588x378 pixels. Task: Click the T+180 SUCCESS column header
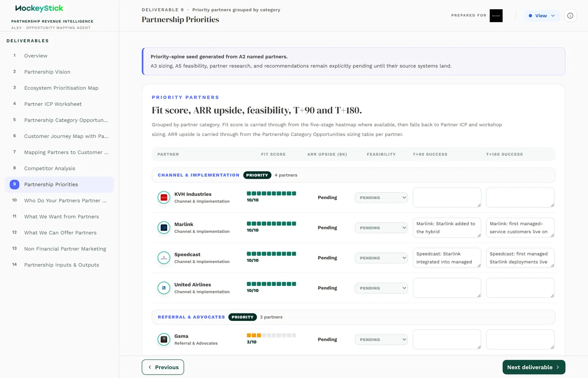point(504,154)
